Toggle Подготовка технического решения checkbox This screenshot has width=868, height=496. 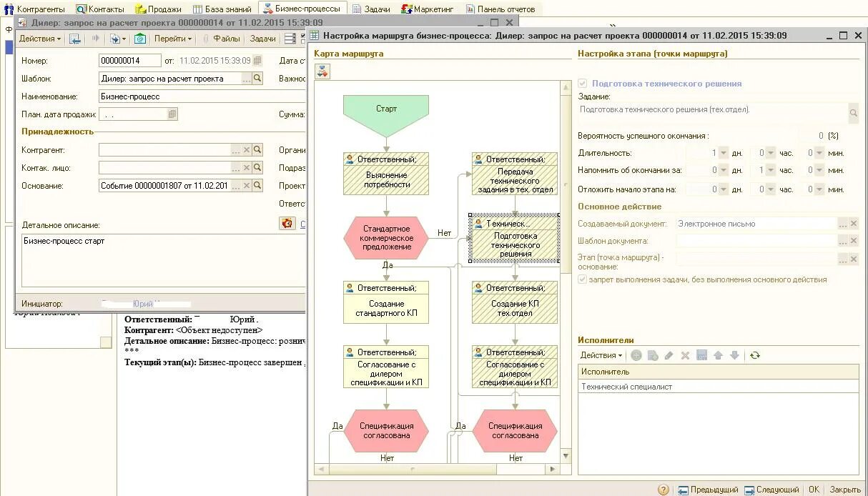(583, 84)
